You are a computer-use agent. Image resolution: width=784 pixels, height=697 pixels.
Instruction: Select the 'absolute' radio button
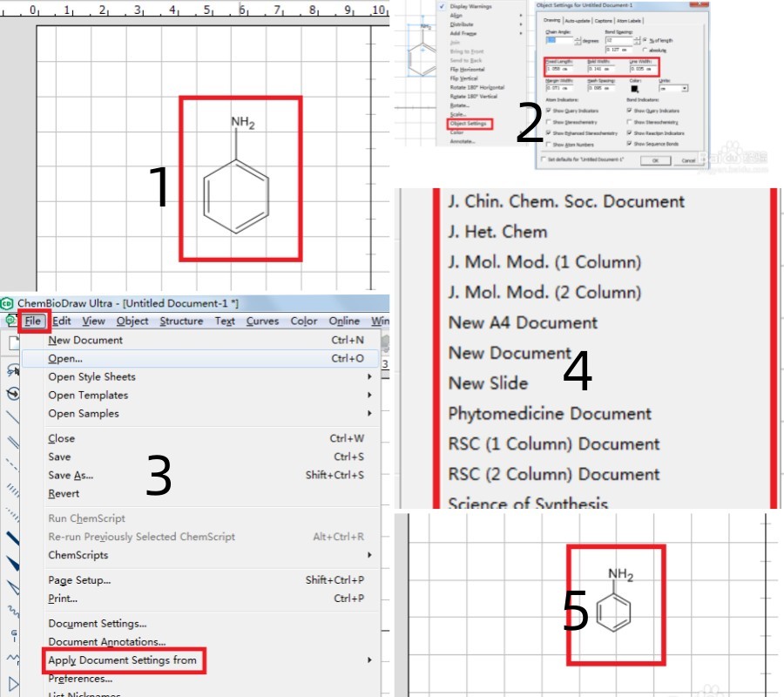[x=645, y=50]
